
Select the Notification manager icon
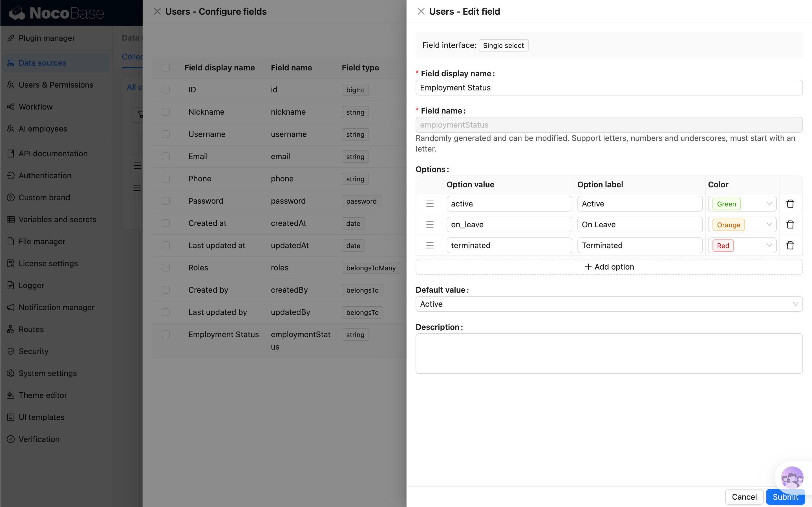coord(11,307)
